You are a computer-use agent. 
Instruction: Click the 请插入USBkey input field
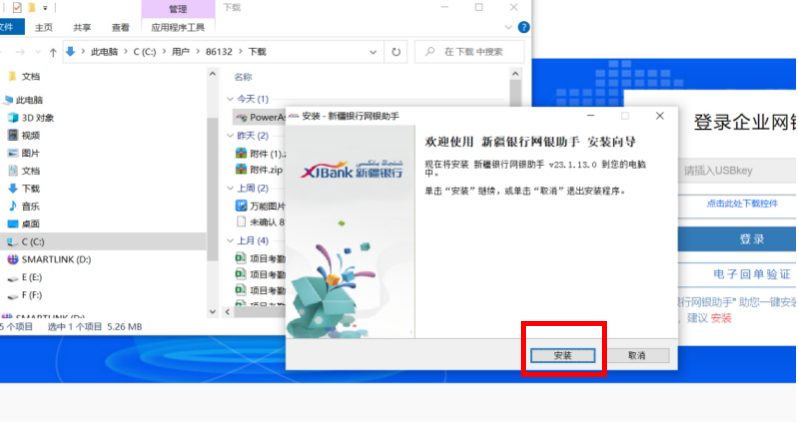pos(737,171)
